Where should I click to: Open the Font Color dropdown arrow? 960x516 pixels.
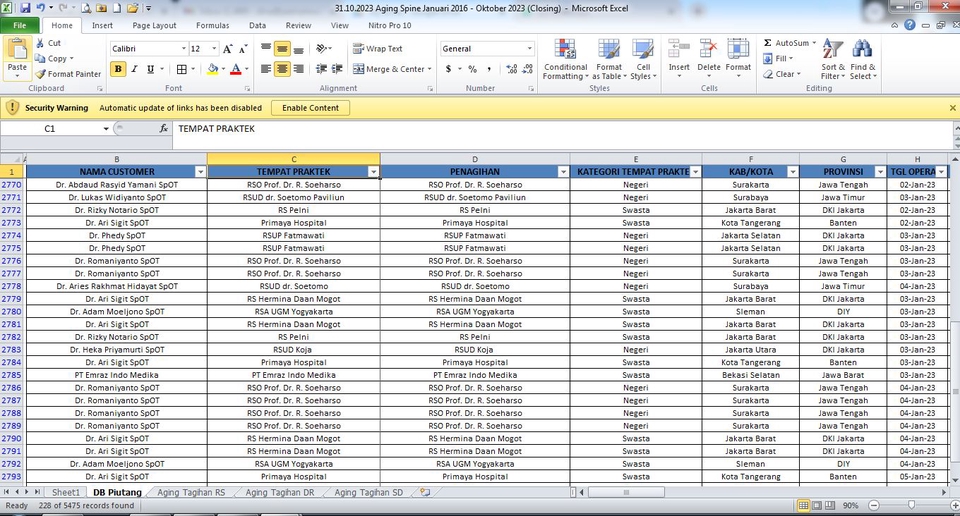click(247, 69)
